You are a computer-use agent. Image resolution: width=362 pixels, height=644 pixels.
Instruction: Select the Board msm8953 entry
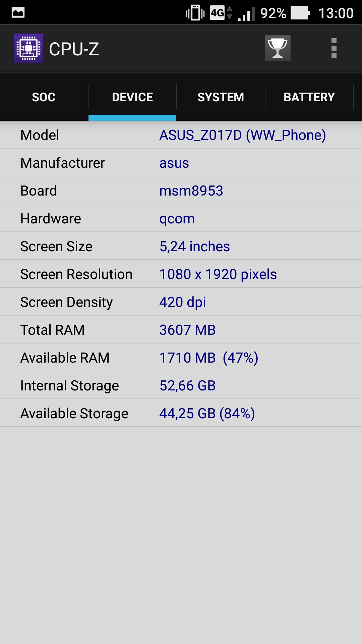(x=181, y=191)
